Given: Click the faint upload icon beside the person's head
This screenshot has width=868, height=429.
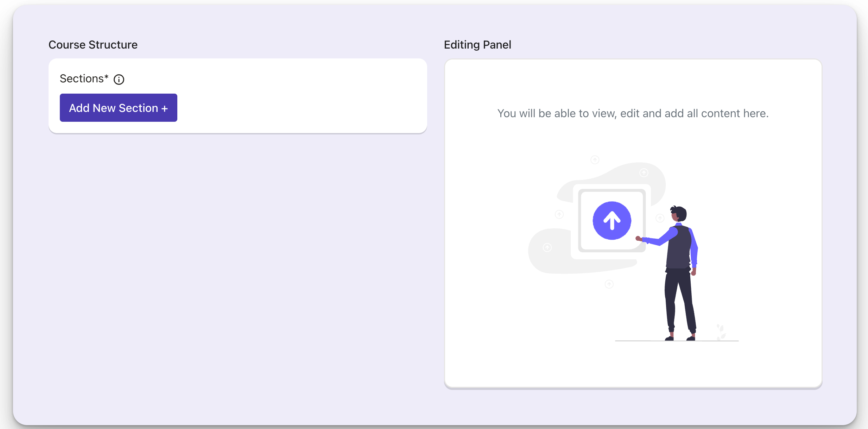Looking at the screenshot, I should [660, 219].
